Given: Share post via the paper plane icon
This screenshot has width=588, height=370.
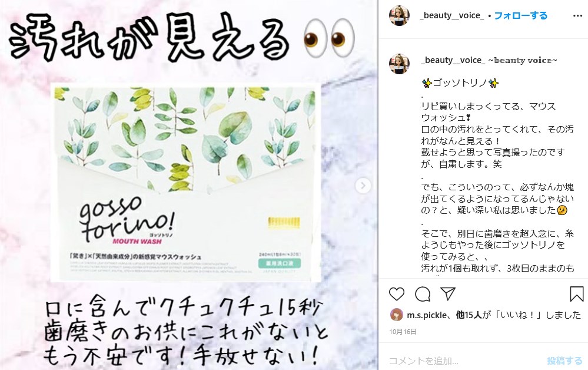Looking at the screenshot, I should (x=448, y=293).
